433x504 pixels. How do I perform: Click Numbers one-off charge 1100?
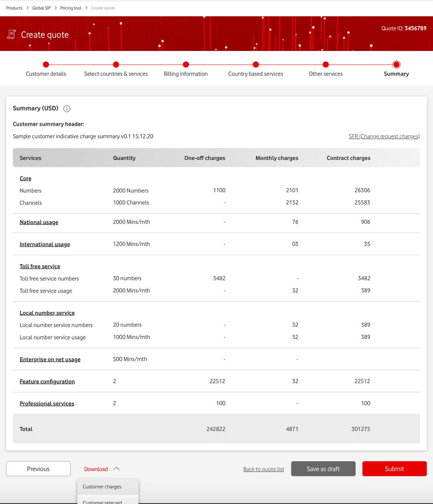pos(219,190)
